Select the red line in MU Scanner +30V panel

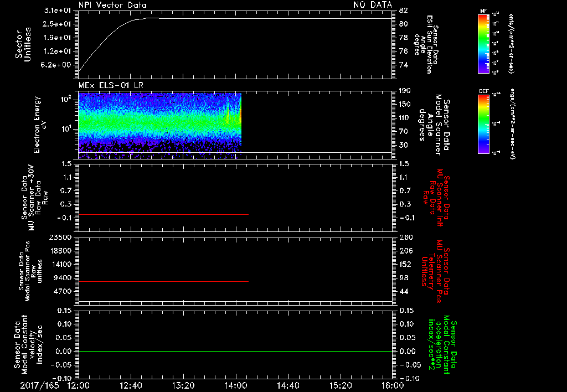pos(163,214)
